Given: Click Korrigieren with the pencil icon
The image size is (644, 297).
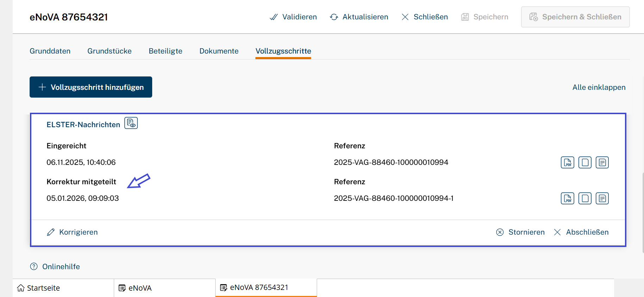Looking at the screenshot, I should 73,232.
